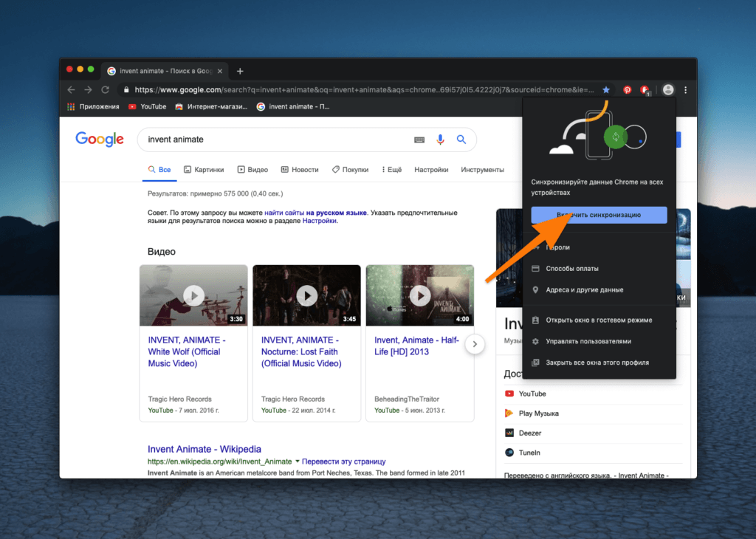This screenshot has width=756, height=539.
Task: Click the payment methods card icon
Action: click(535, 269)
